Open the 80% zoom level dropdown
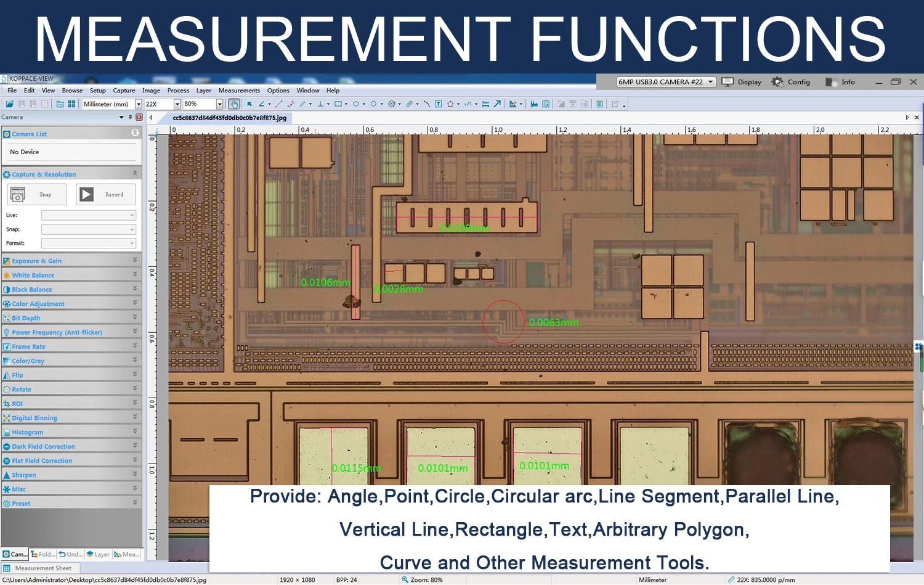 click(219, 104)
